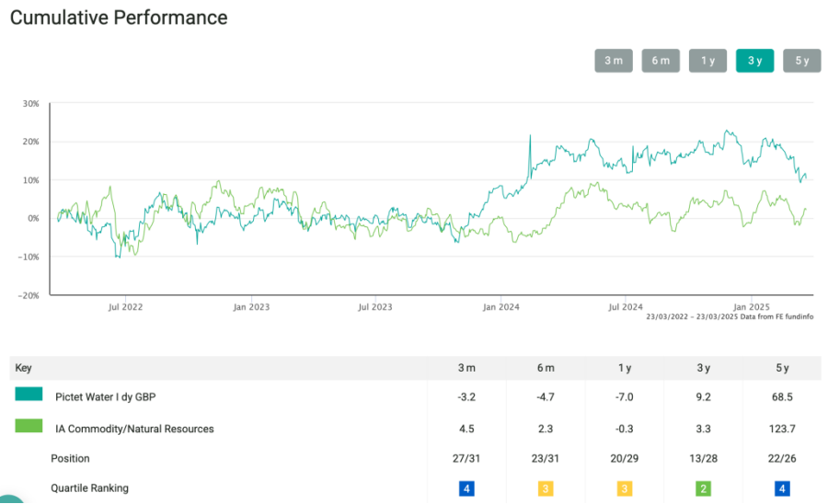The height and width of the screenshot is (504, 828).
Task: Click the 13/28 position value
Action: [x=703, y=458]
